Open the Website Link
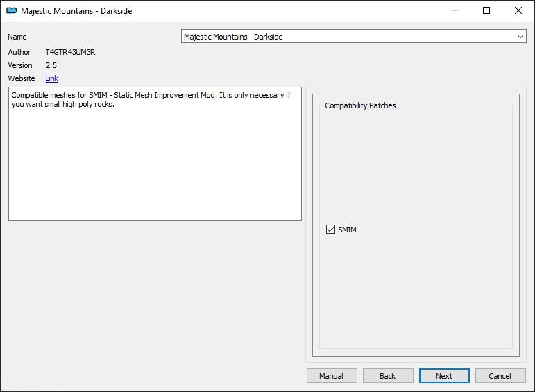Image resolution: width=535 pixels, height=392 pixels. coord(51,78)
